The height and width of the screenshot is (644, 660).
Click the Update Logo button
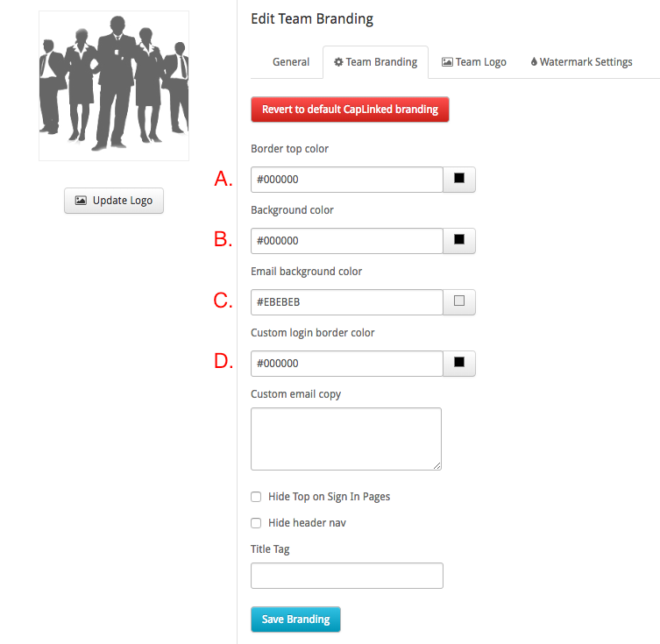click(x=114, y=201)
